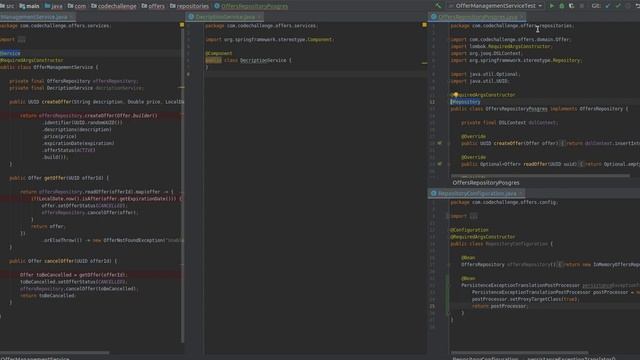Switch to the DecriptionService.java editor tab
Image resolution: width=640 pixels, height=360 pixels.
click(225, 17)
